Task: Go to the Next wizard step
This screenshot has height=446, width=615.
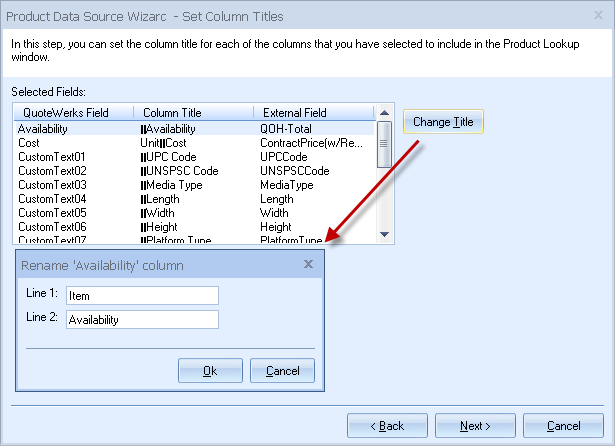Action: (475, 426)
